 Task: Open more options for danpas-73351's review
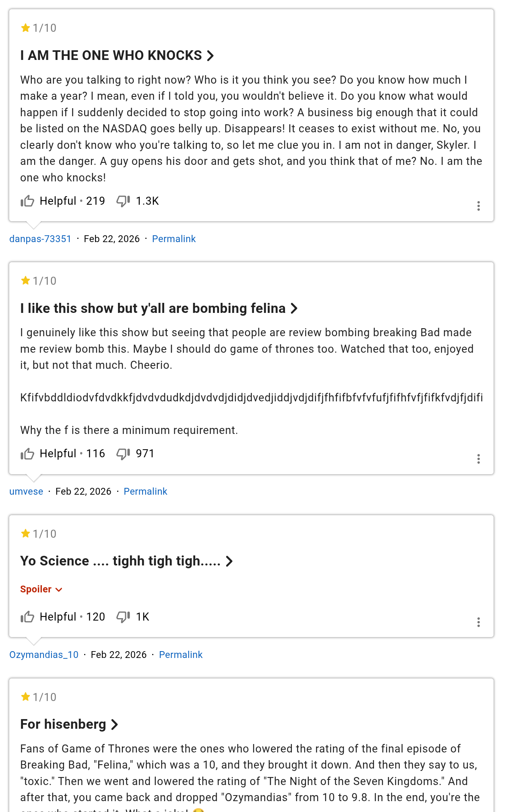(x=478, y=206)
